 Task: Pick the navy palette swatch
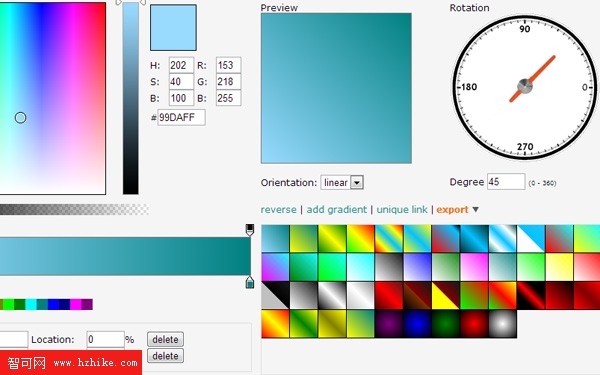(x=65, y=304)
